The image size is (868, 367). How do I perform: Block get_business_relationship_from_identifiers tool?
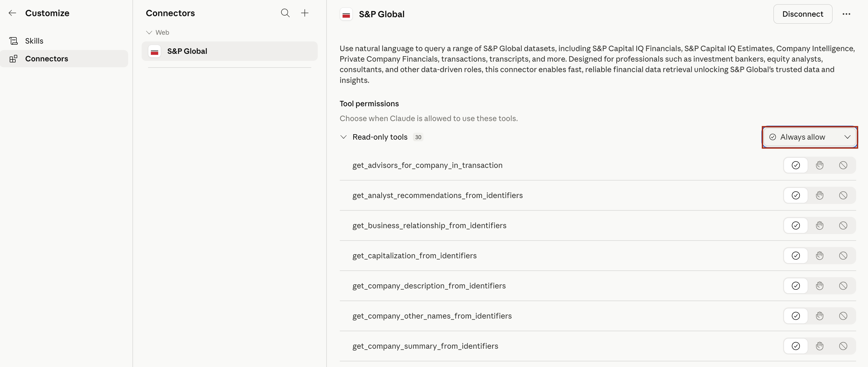click(x=843, y=225)
